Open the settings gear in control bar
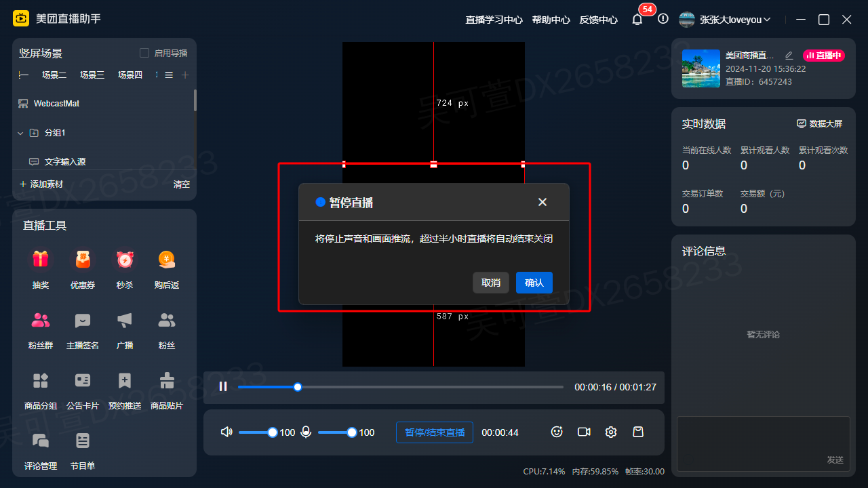This screenshot has width=868, height=488. point(611,432)
